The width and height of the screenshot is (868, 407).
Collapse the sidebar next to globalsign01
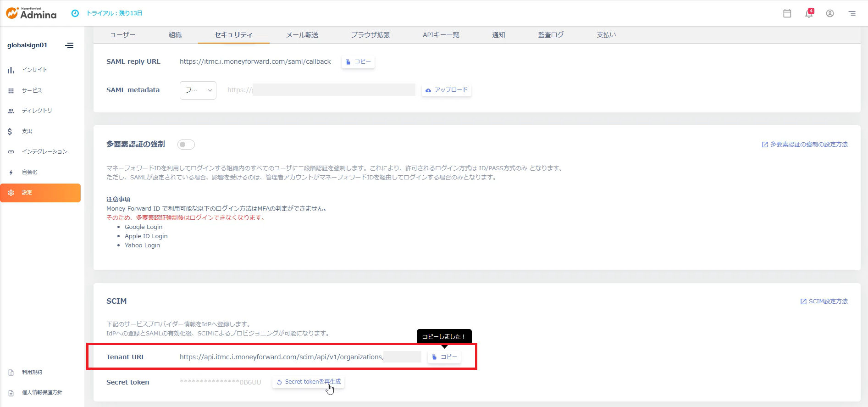click(69, 45)
